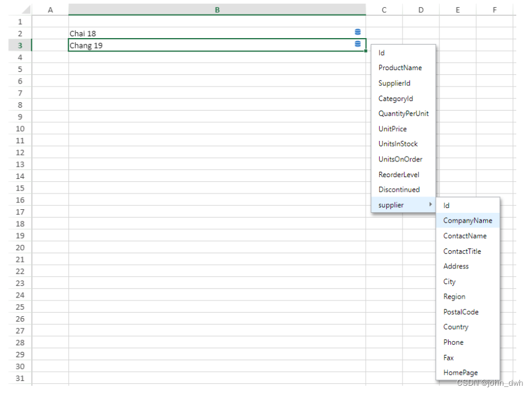This screenshot has width=532, height=393.
Task: Select the column B header
Action: pyautogui.click(x=216, y=9)
